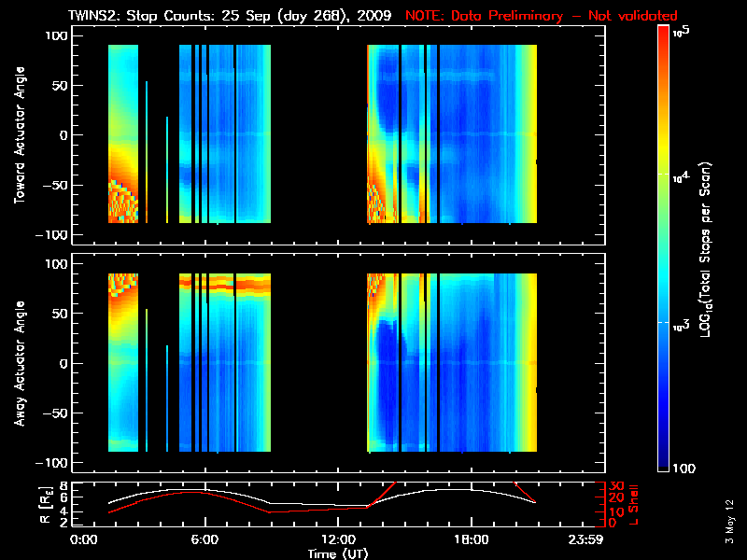Screen dimensions: 747x560
Task: Click the '-100' tick of the Away panel
Action: (53, 463)
